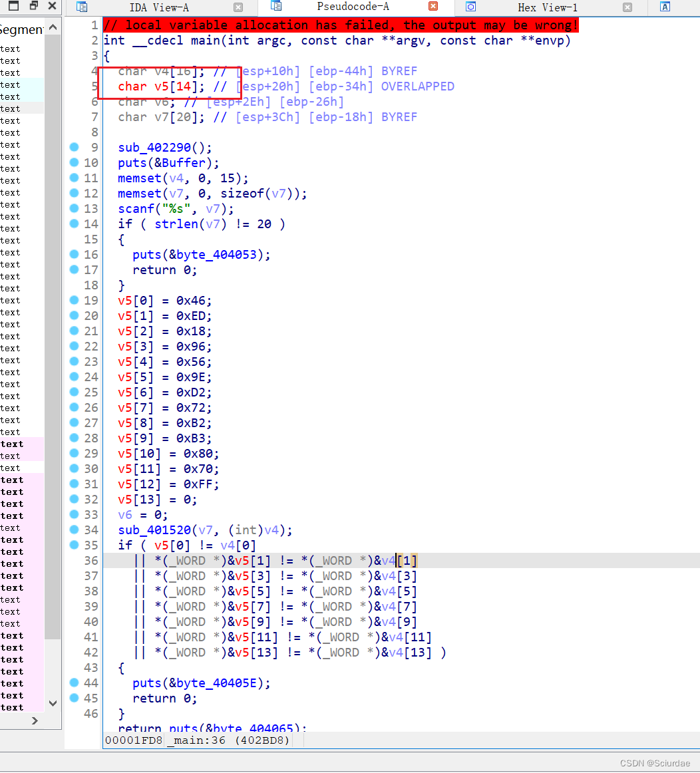
Task: Toggle breakpoint dot on line 19
Action: click(x=75, y=300)
